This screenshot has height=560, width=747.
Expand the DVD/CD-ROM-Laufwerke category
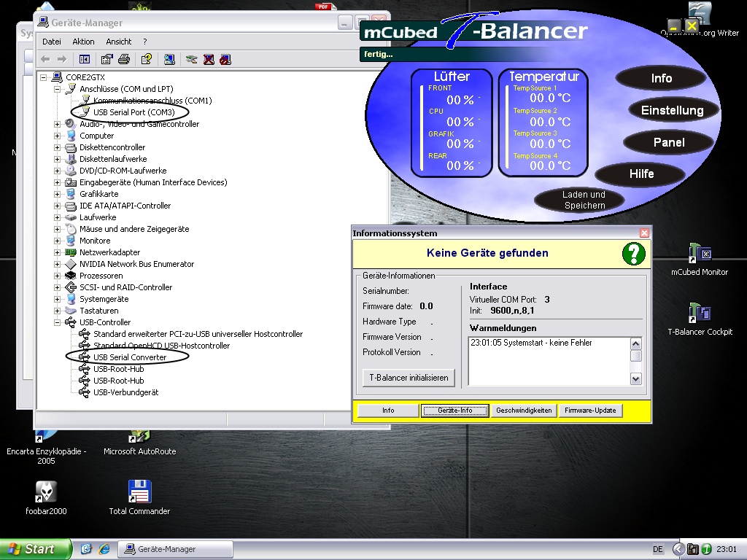(x=57, y=171)
